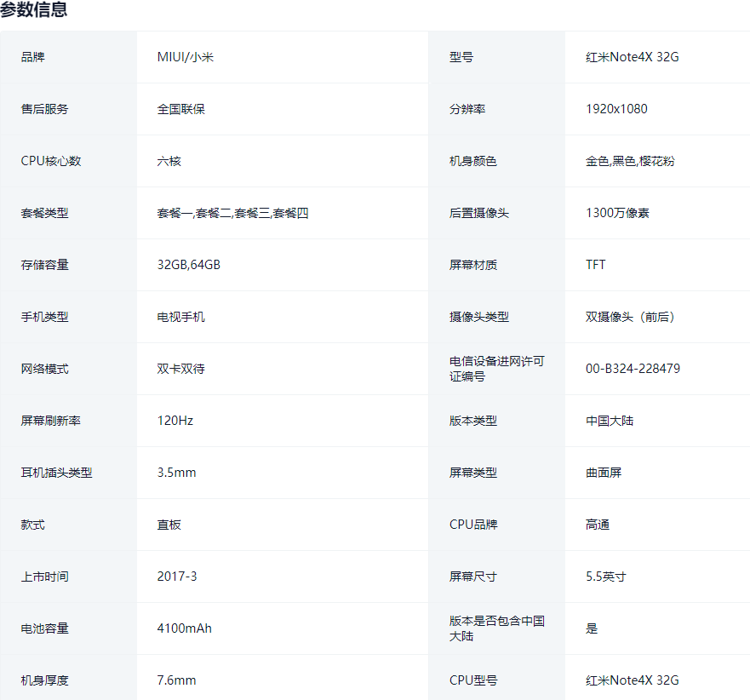Select the 版本类型 label
The image size is (750, 700).
473,421
